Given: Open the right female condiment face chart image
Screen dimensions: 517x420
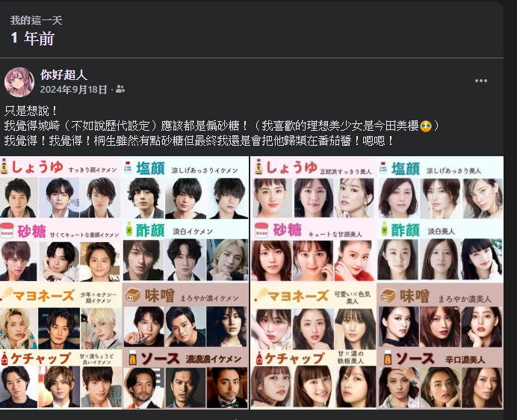Looking at the screenshot, I should coord(377,282).
